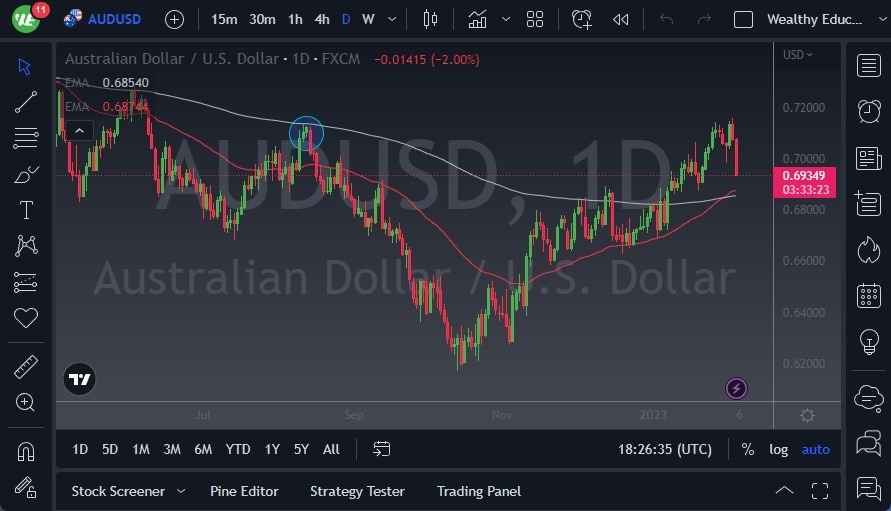Screen dimensions: 891x511
Task: Select the trend line drawing tool
Action: pyautogui.click(x=26, y=102)
